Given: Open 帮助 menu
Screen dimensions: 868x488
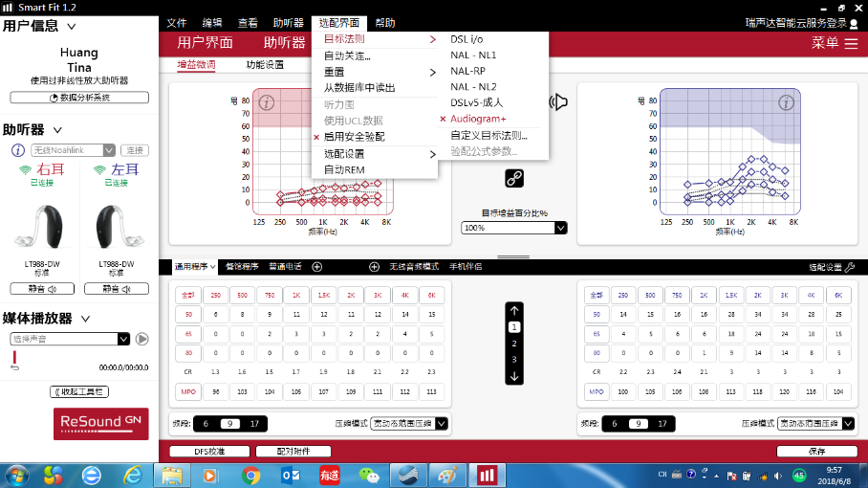Looking at the screenshot, I should click(x=385, y=23).
